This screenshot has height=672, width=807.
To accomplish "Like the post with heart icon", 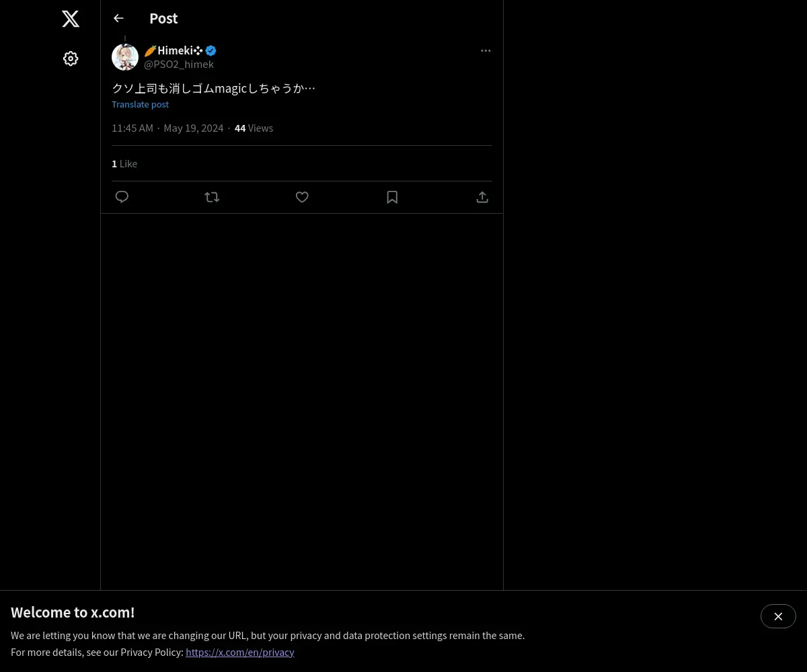I will tap(302, 197).
